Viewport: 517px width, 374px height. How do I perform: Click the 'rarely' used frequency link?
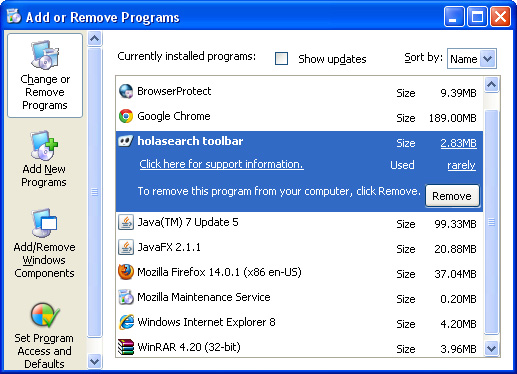461,165
